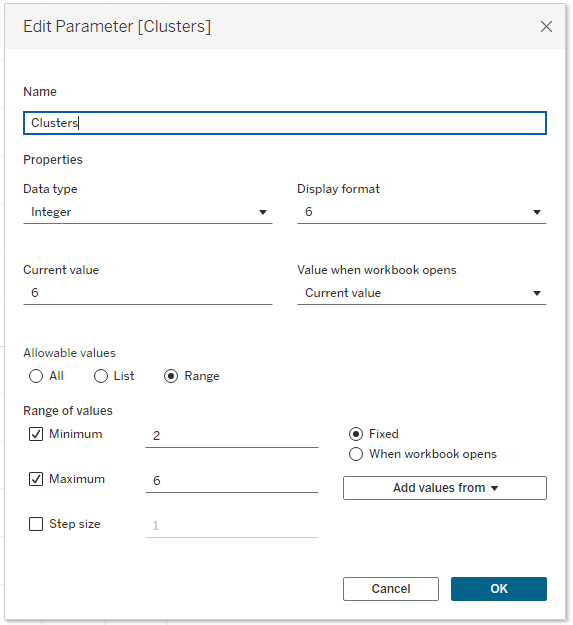Close the Edit Parameter dialog

point(546,27)
